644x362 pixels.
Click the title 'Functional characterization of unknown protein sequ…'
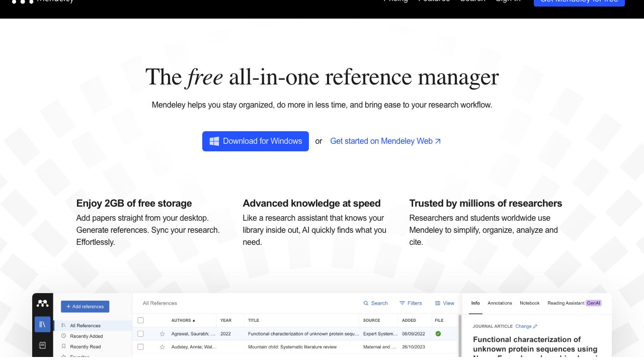pos(303,333)
